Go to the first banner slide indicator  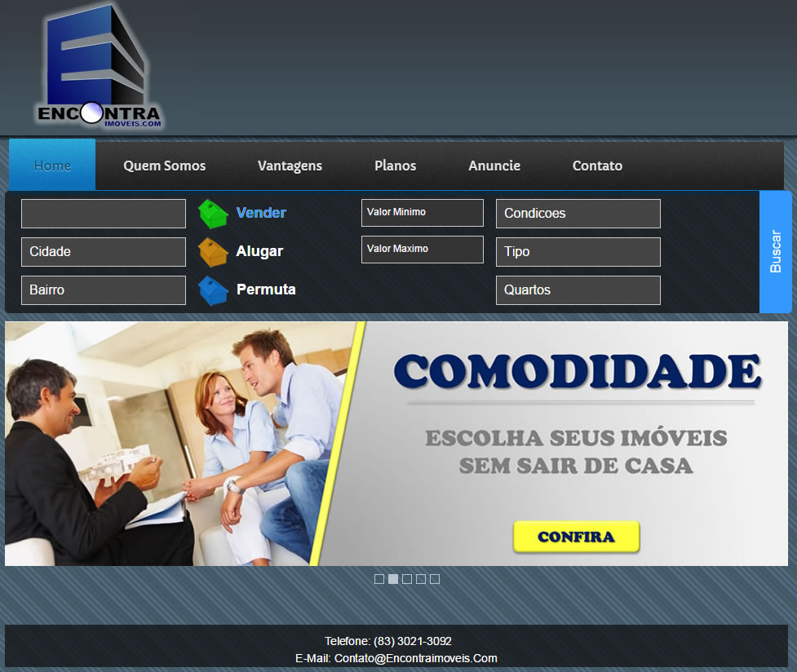(379, 579)
